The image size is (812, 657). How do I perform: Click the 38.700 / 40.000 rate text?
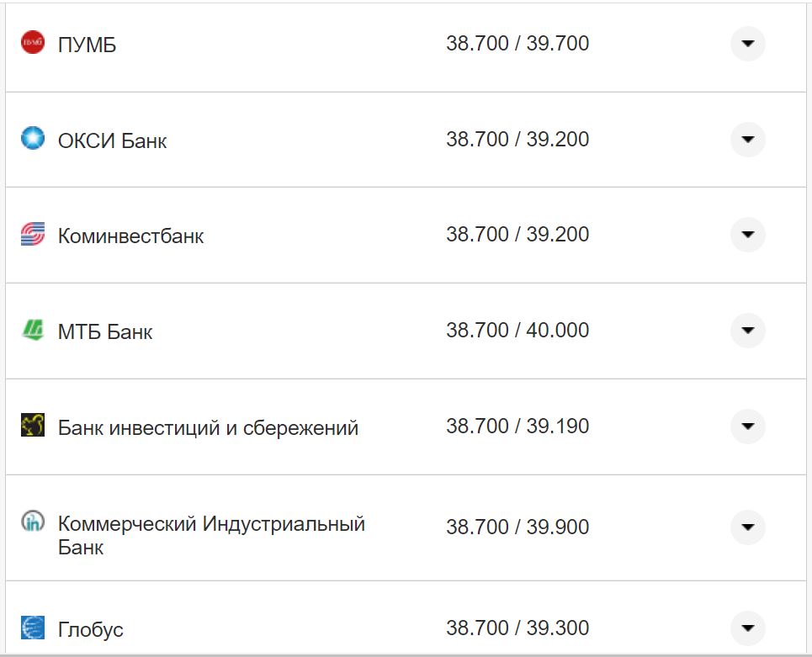pyautogui.click(x=517, y=331)
